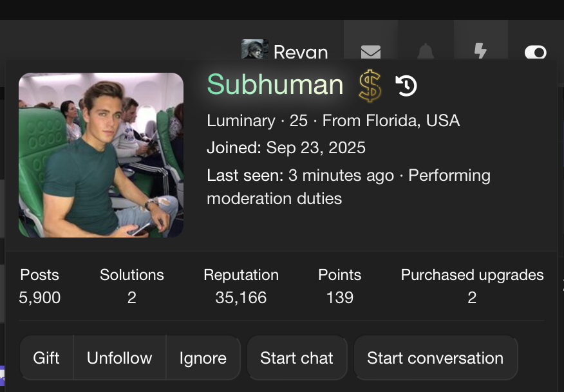Toggle the style switch in the top bar

click(x=535, y=52)
